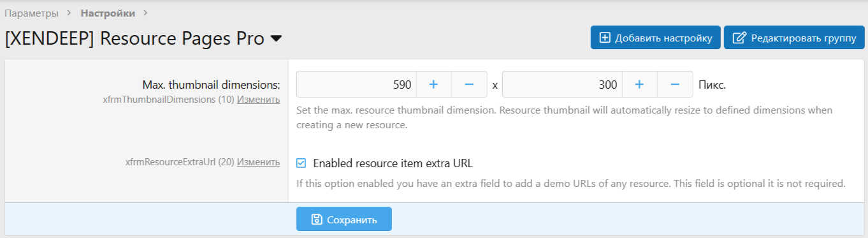The image size is (868, 238).
Task: Click Изменить link for xfrmThumbnailDimensions
Action: coord(258,100)
